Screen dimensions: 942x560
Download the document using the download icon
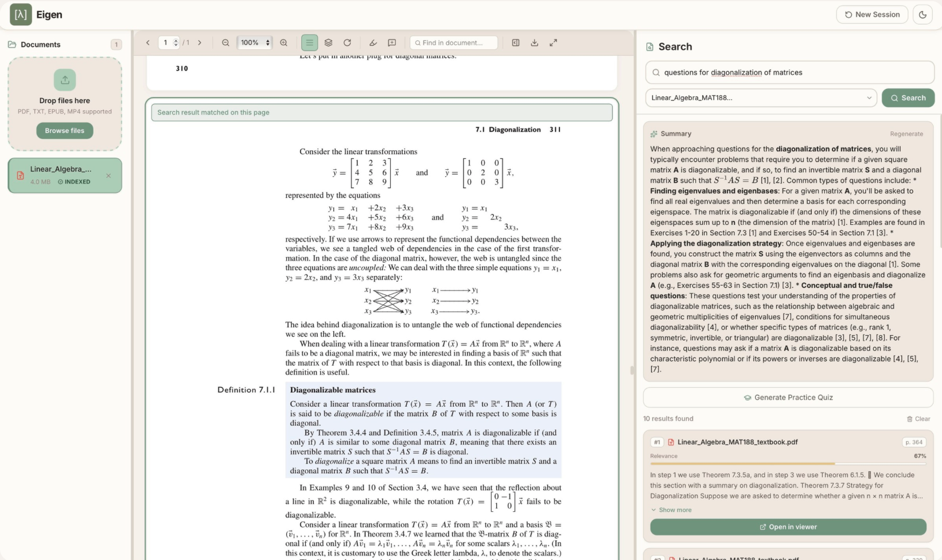coord(534,42)
